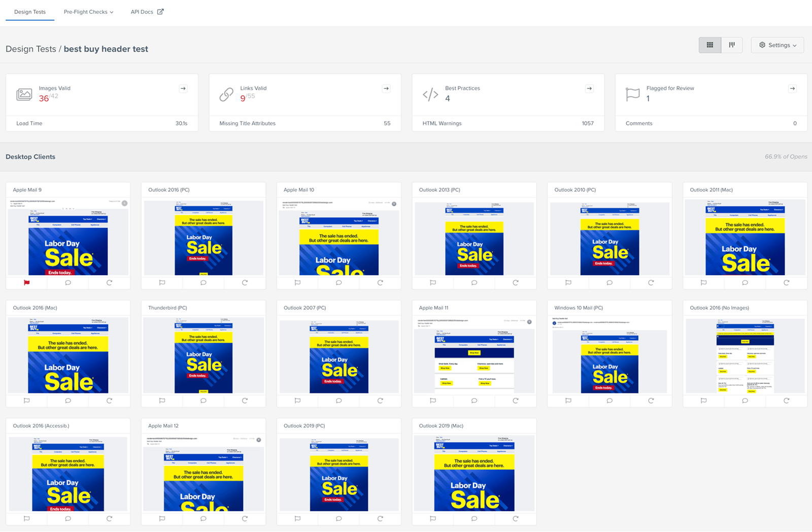
Task: Switch to column comparison view
Action: 732,45
